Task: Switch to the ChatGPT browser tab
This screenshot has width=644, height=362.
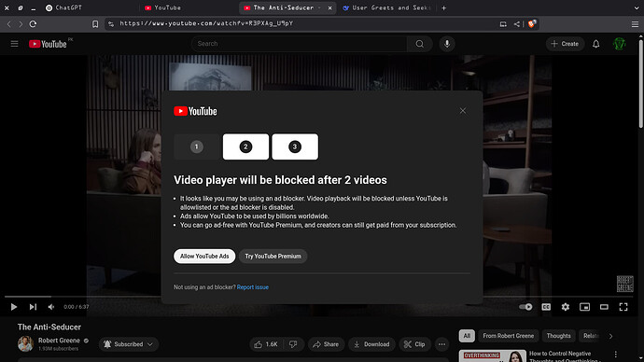Action: (64, 7)
